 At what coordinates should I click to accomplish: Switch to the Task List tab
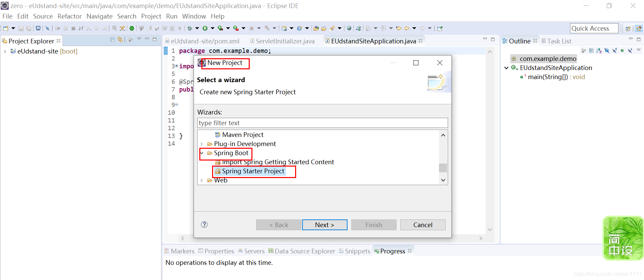pyautogui.click(x=556, y=41)
